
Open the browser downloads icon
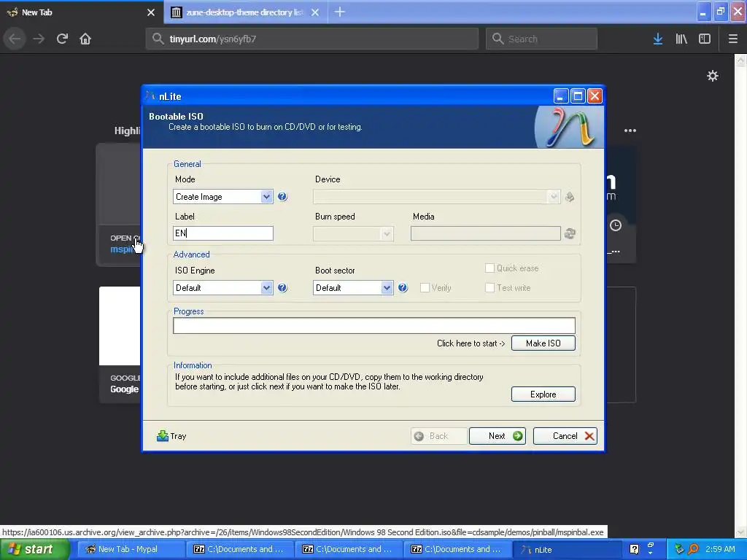pos(657,39)
